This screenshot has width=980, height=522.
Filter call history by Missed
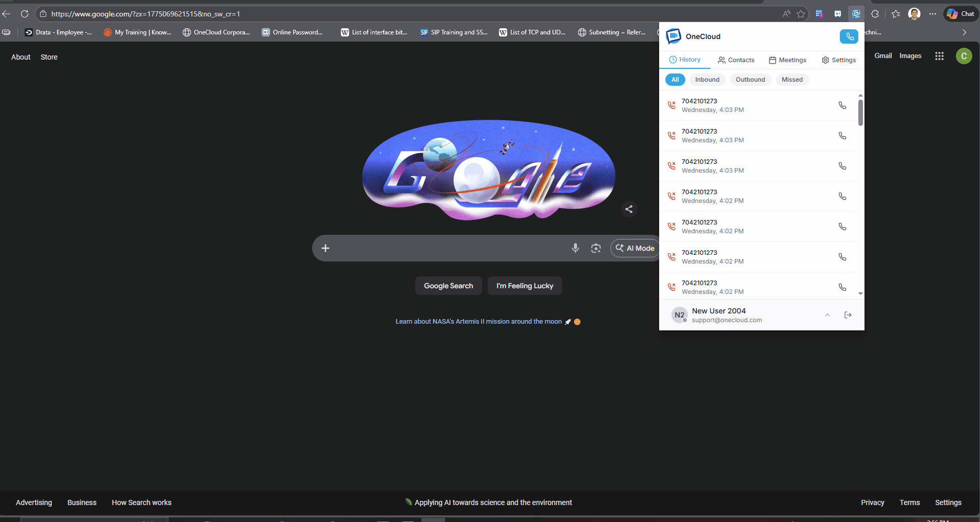click(x=792, y=80)
